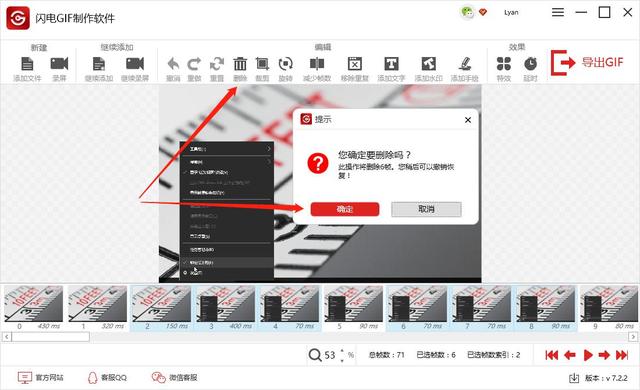The image size is (640, 390).
Task: Click the 版本: v 7.2.2 text
Action: (606, 378)
